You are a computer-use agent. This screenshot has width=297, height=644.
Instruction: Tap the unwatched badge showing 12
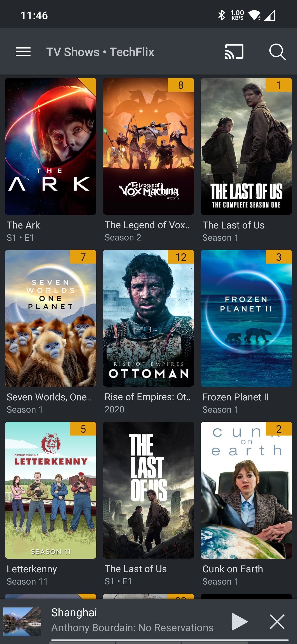181,257
